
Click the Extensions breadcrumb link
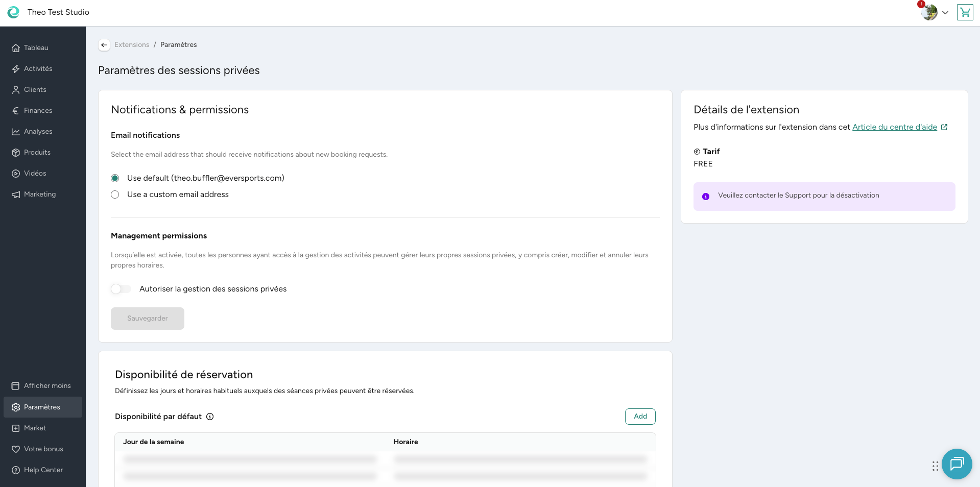132,45
